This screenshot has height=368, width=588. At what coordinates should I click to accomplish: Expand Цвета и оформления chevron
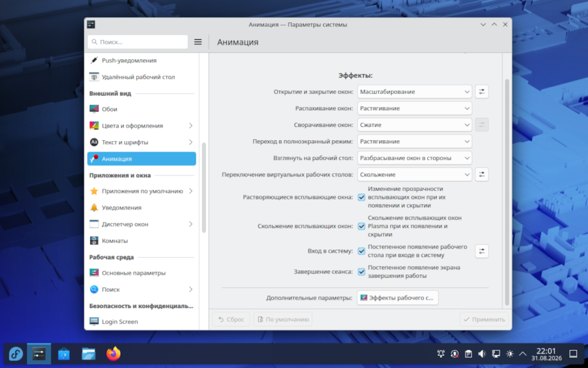(x=191, y=125)
